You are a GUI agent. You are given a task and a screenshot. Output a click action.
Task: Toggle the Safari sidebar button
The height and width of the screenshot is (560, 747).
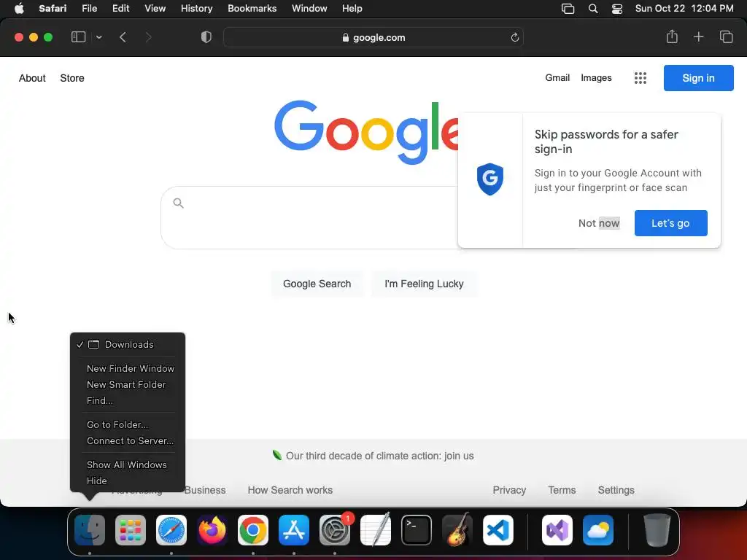point(79,37)
